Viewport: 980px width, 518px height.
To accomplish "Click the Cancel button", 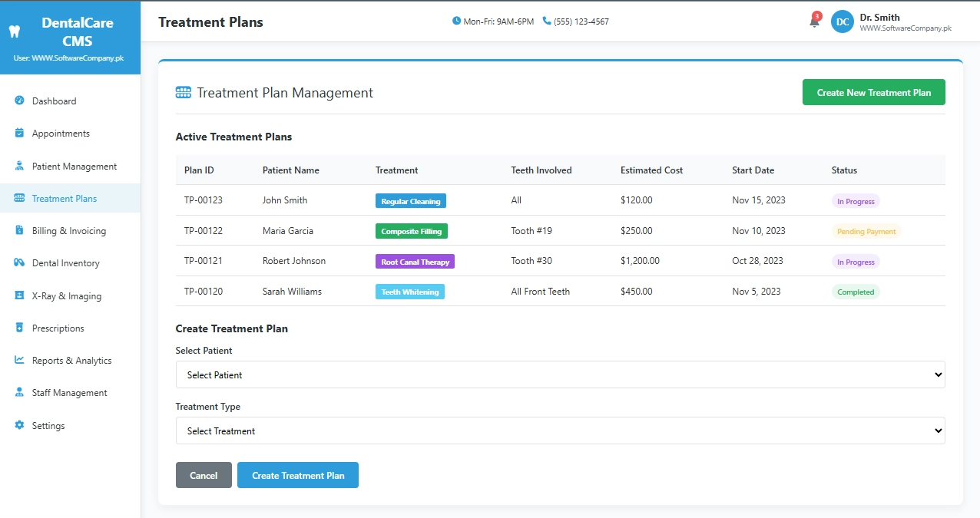I will point(204,475).
